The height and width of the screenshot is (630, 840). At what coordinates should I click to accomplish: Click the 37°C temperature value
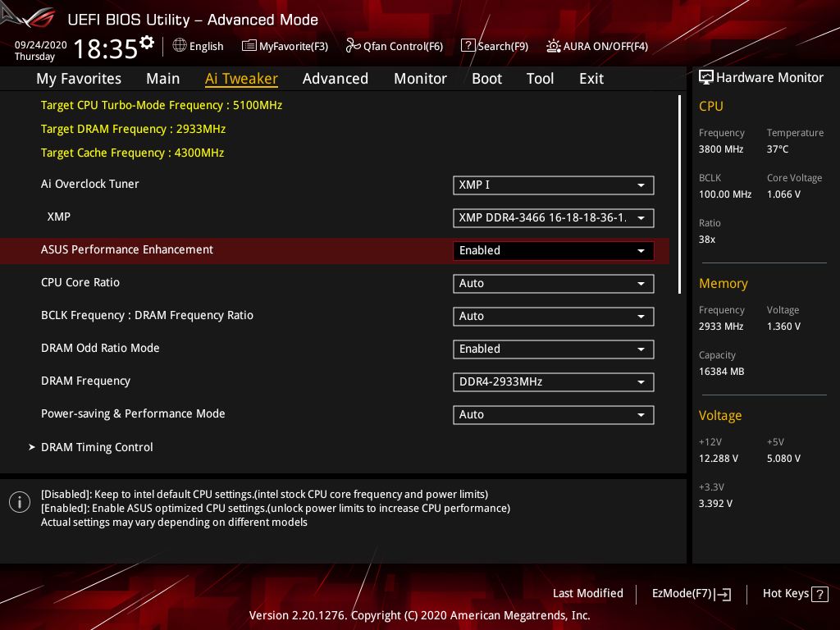778,149
